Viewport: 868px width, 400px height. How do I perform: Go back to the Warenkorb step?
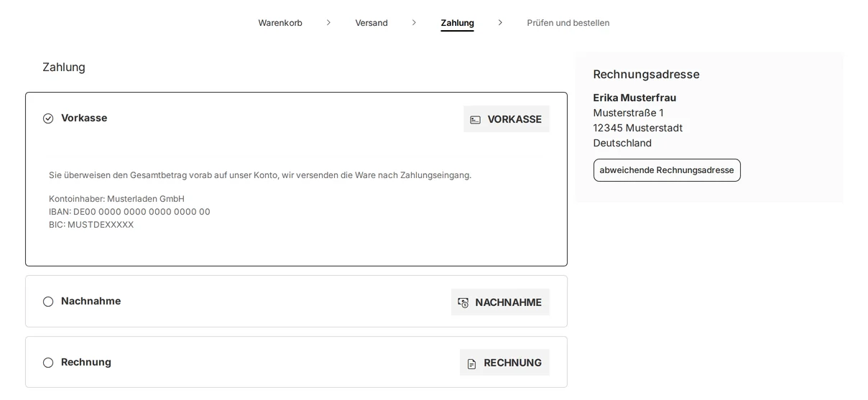pos(280,23)
